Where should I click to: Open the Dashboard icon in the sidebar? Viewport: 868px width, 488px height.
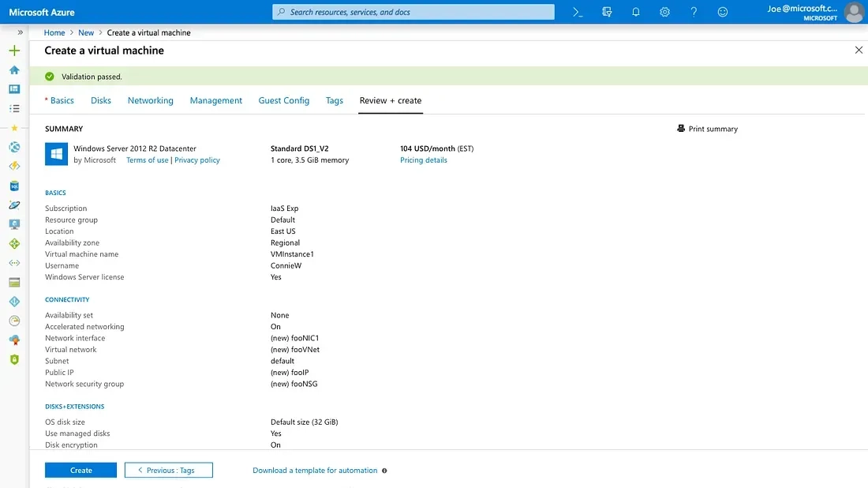[14, 89]
